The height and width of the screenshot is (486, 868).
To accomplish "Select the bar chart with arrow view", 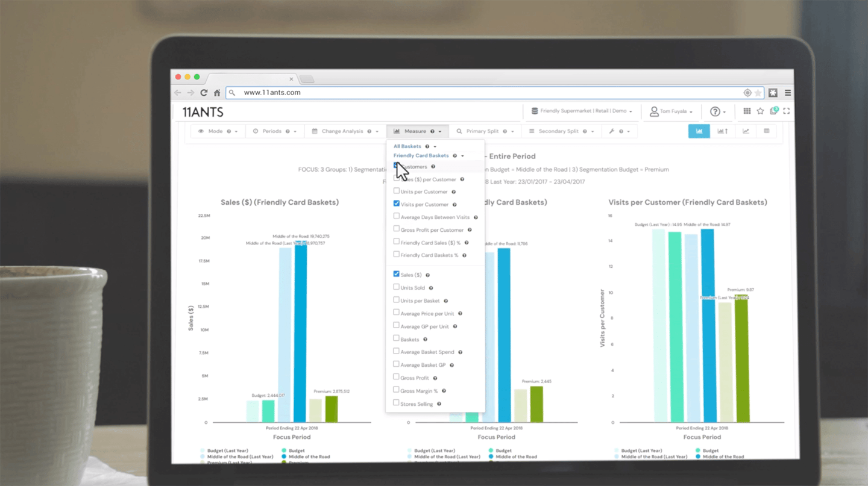I will click(722, 131).
